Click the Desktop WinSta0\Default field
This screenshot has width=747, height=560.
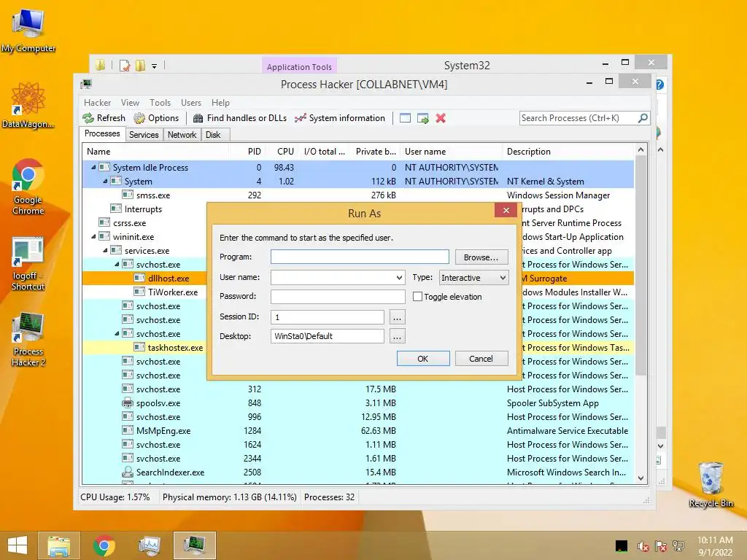point(328,336)
